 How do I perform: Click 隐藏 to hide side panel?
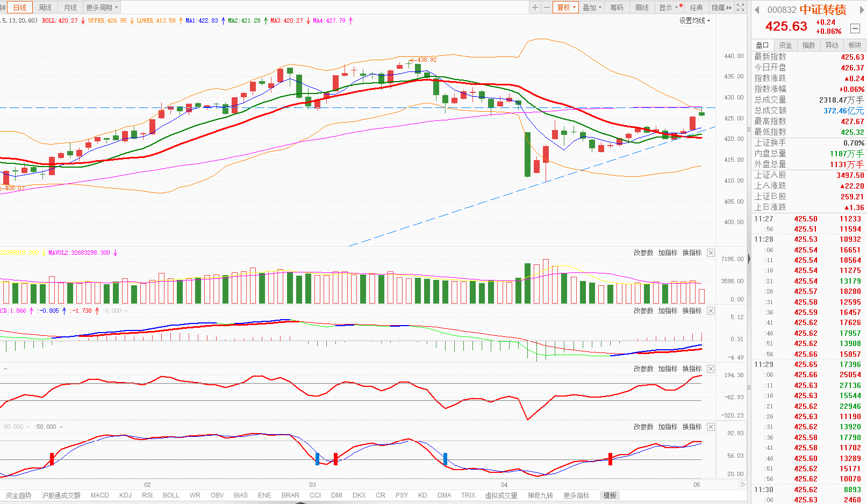point(721,8)
